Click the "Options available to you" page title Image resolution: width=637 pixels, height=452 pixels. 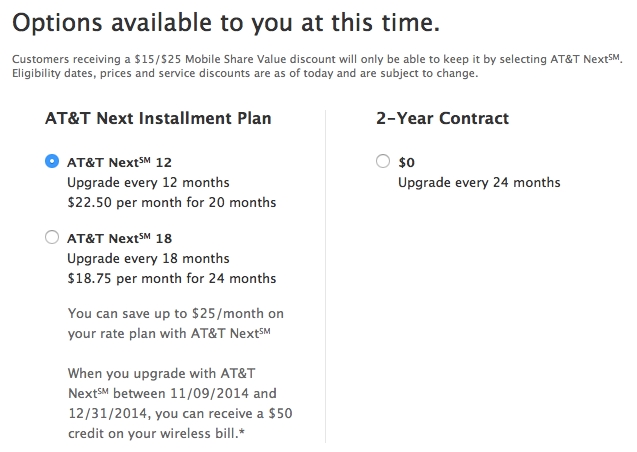(226, 22)
